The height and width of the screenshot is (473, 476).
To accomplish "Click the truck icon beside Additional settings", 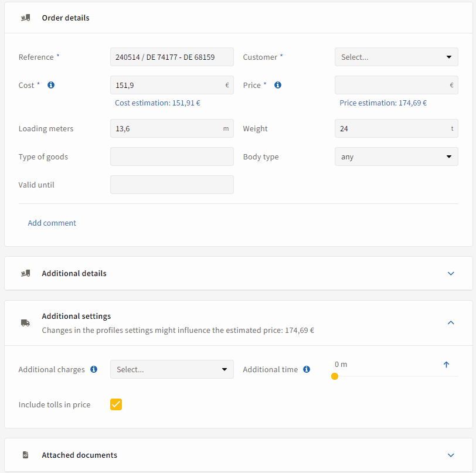I will point(25,323).
